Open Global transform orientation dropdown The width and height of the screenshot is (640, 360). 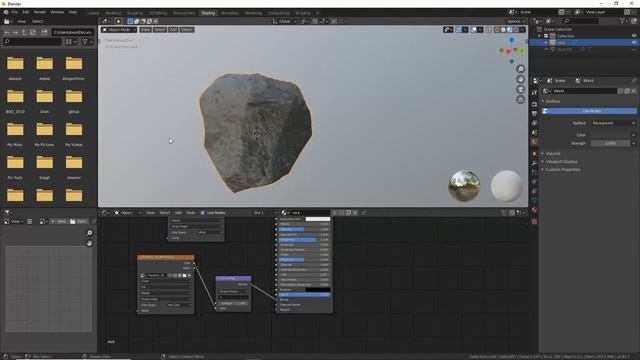click(x=284, y=21)
